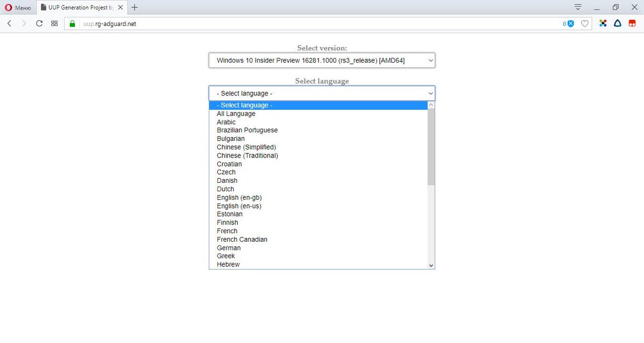Screen dimensions: 644x343
Task: Click the ad blocker shield icon
Action: point(570,24)
